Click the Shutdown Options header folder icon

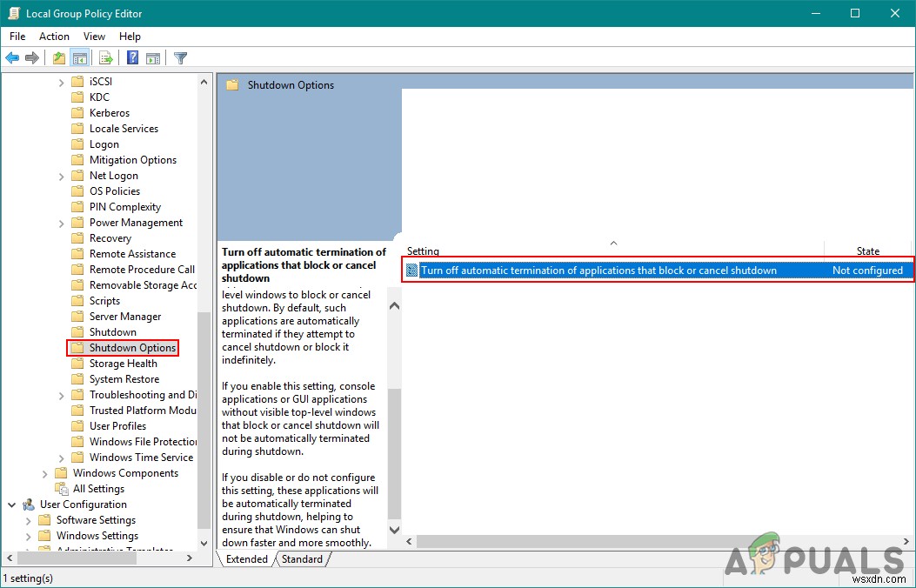[x=232, y=85]
